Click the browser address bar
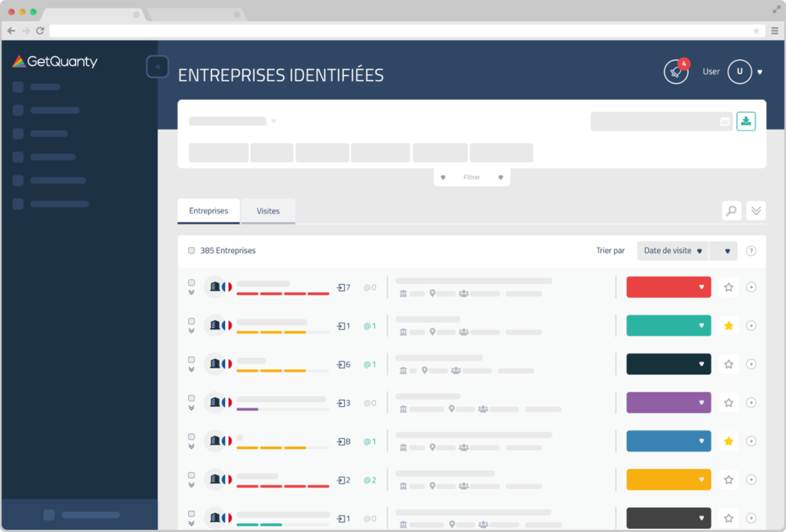The width and height of the screenshot is (786, 532). 399,31
